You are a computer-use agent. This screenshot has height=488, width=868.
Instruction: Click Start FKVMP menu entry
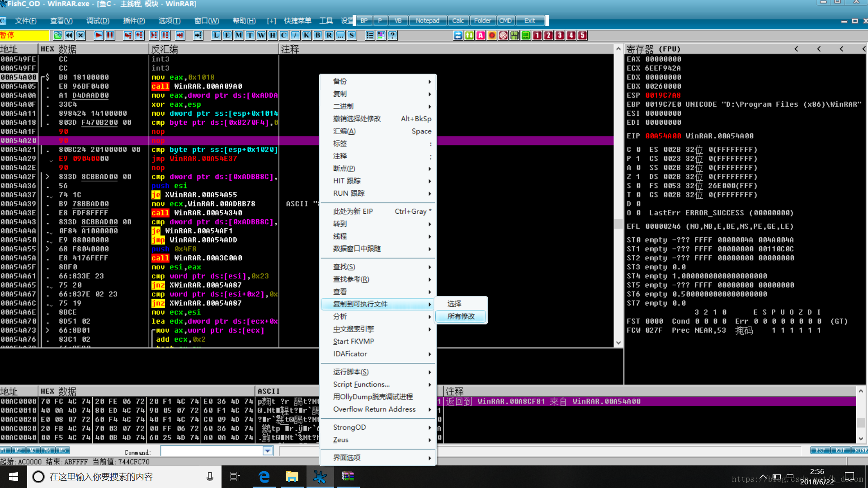point(378,342)
